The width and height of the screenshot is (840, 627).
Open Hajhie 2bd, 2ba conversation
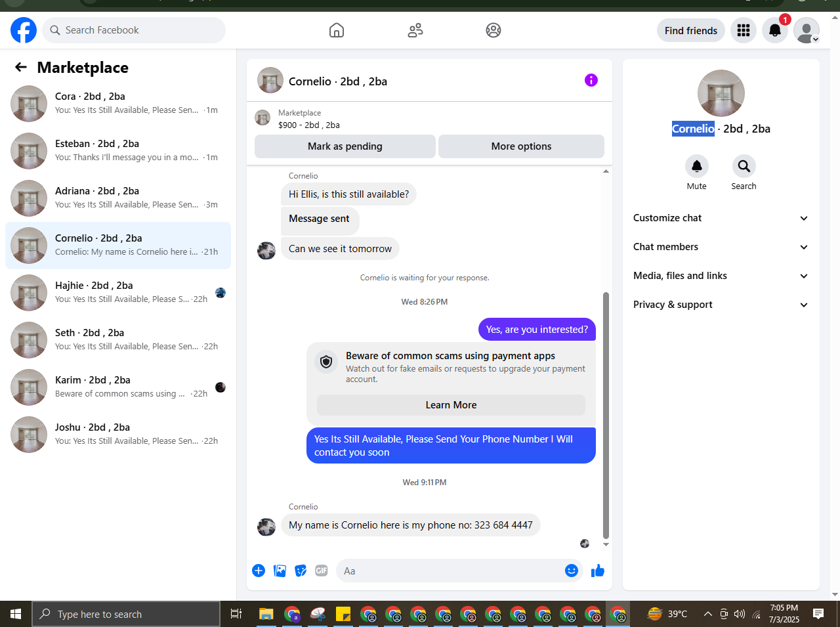[x=118, y=293]
